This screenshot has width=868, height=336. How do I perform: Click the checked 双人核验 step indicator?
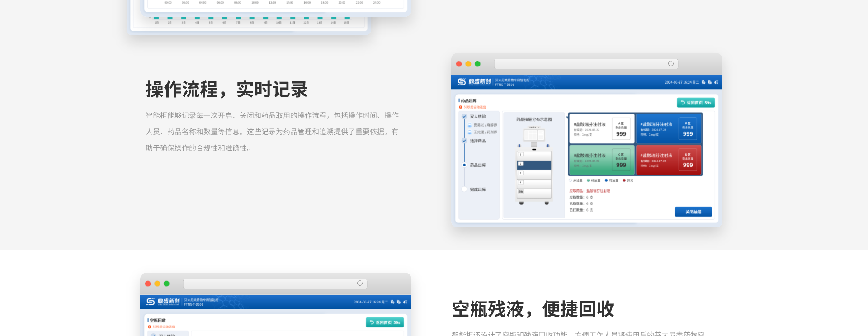[464, 117]
